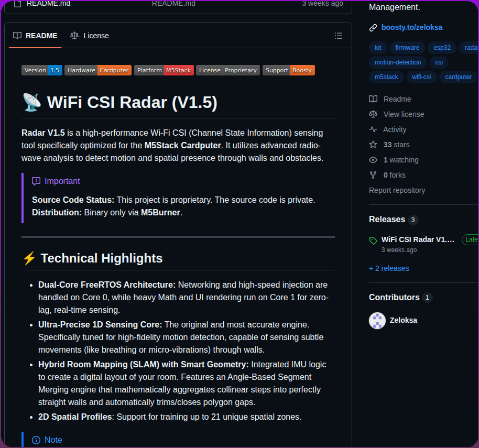
Task: Click the star icon beside 33 stars
Action: tap(373, 145)
